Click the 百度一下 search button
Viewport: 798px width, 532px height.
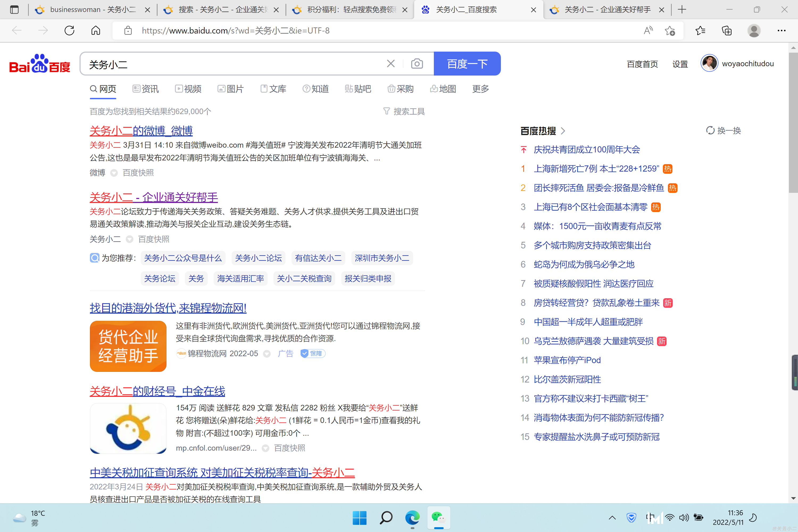pyautogui.click(x=467, y=64)
